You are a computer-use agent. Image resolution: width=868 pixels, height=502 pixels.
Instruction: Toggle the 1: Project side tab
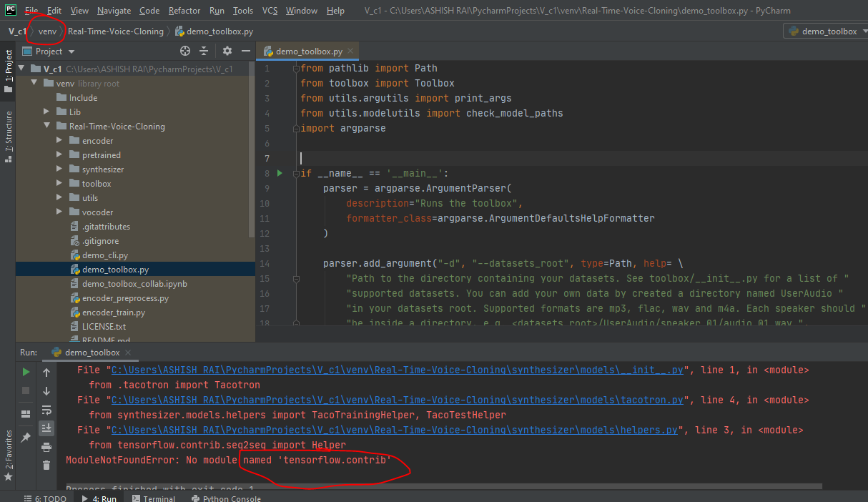[x=8, y=72]
